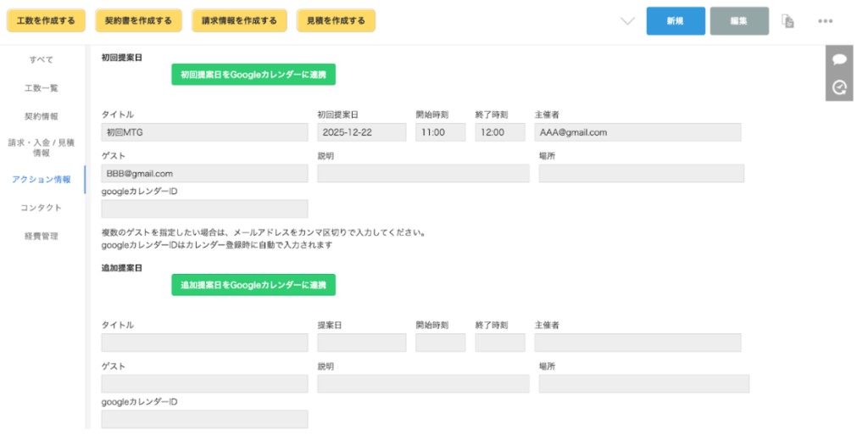The image size is (868, 441).
Task: Click the 初回提案日 section heading
Action: click(x=122, y=58)
